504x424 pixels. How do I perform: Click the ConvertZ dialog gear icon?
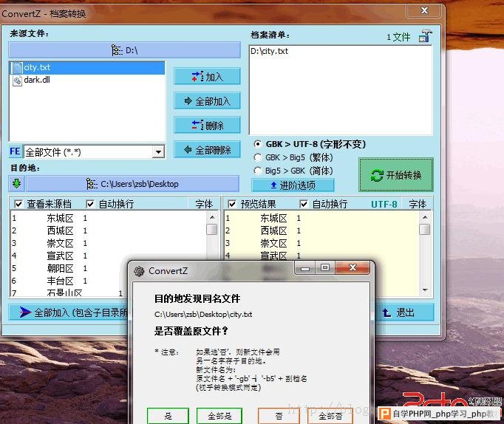(x=139, y=271)
